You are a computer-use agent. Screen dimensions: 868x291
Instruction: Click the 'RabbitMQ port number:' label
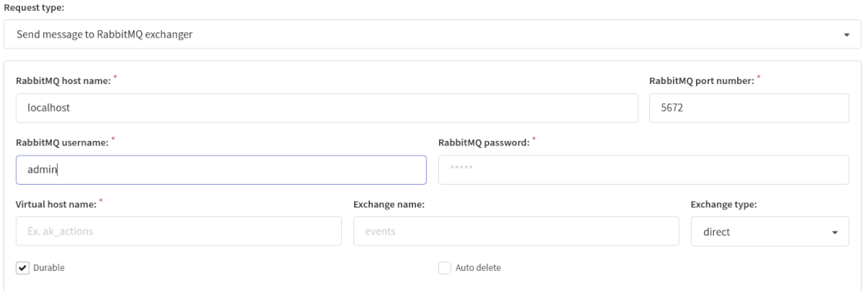[702, 81]
